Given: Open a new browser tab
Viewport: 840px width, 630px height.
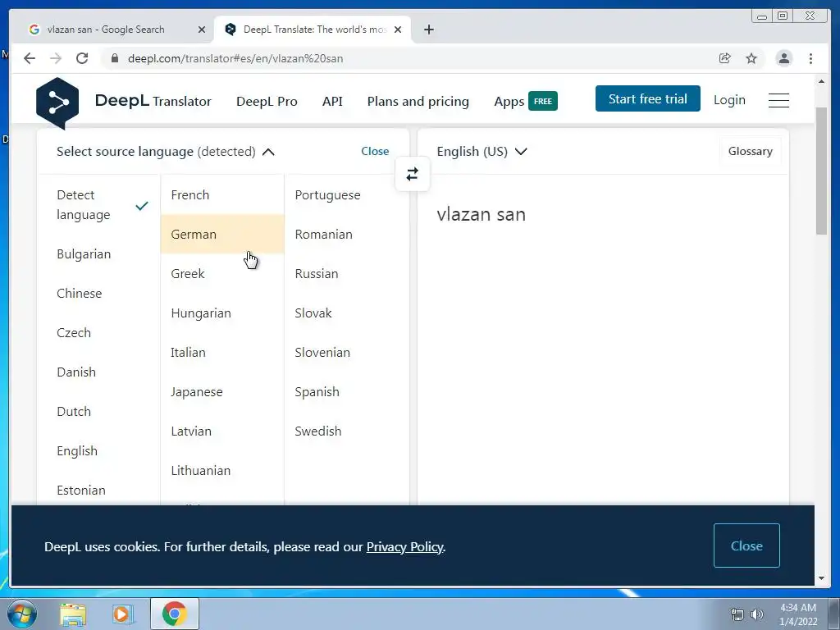Looking at the screenshot, I should tap(428, 30).
